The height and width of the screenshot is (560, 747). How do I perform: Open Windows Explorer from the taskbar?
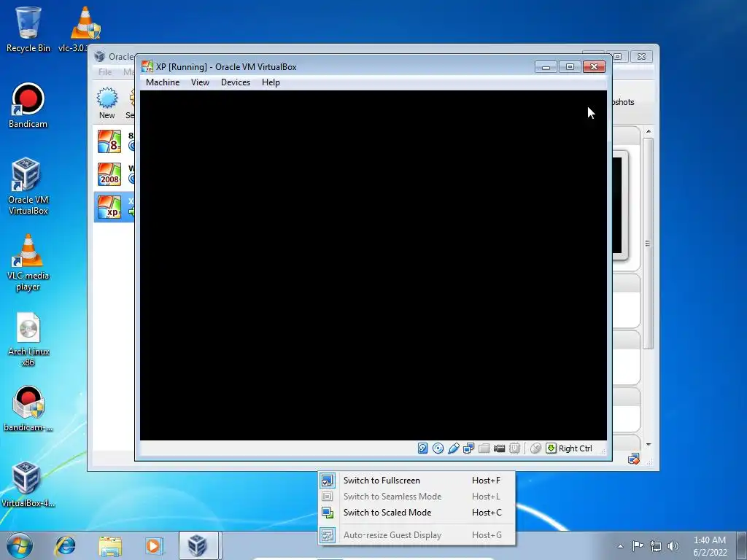(x=109, y=545)
